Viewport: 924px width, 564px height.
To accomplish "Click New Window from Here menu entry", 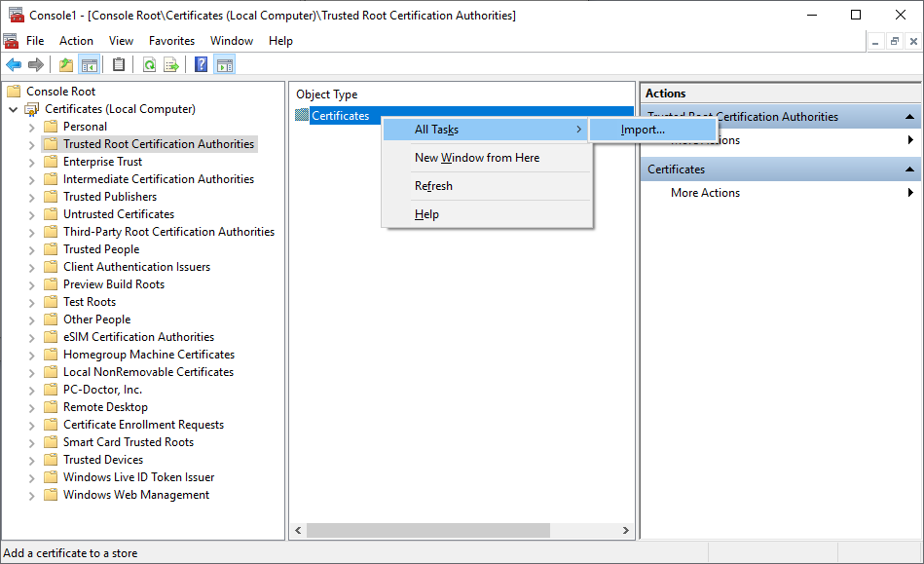I will coord(476,158).
